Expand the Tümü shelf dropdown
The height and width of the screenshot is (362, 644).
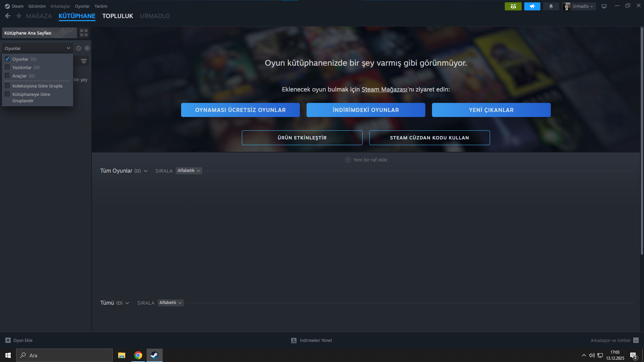[x=127, y=303]
